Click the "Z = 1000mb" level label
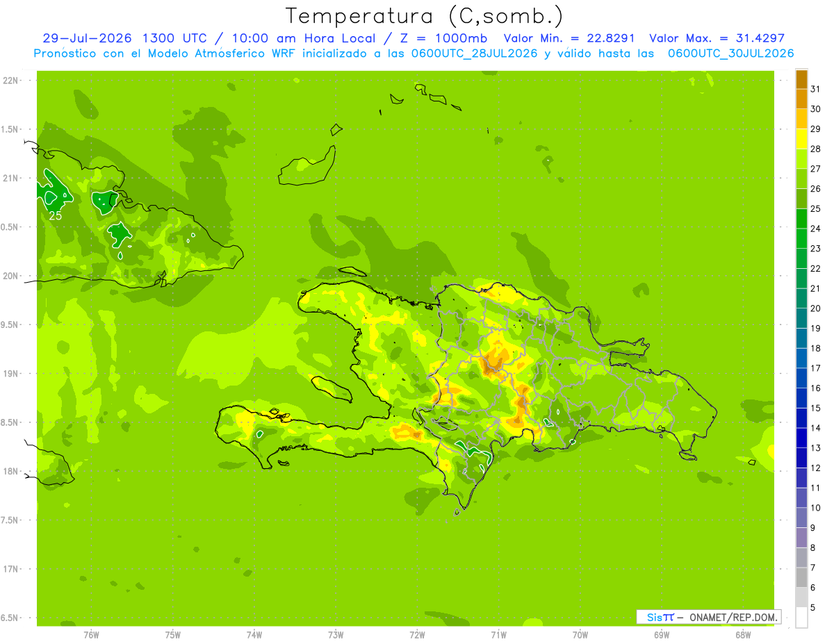The image size is (834, 644). [x=443, y=38]
